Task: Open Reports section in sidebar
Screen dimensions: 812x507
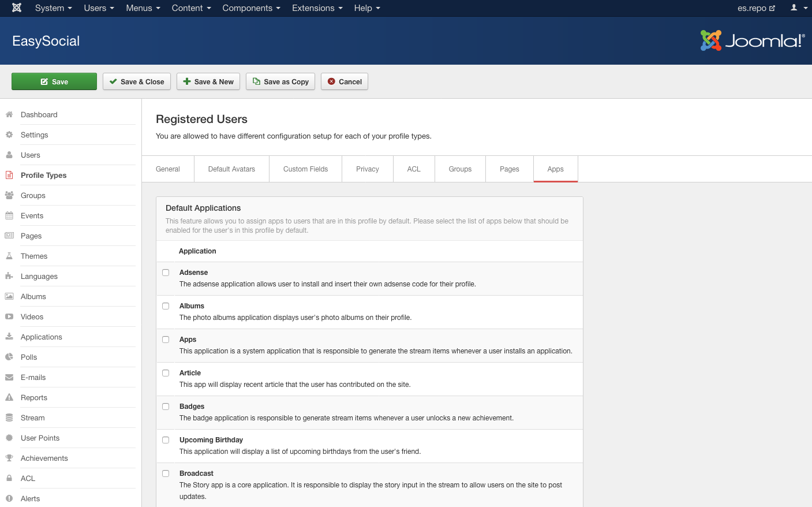Action: (34, 397)
